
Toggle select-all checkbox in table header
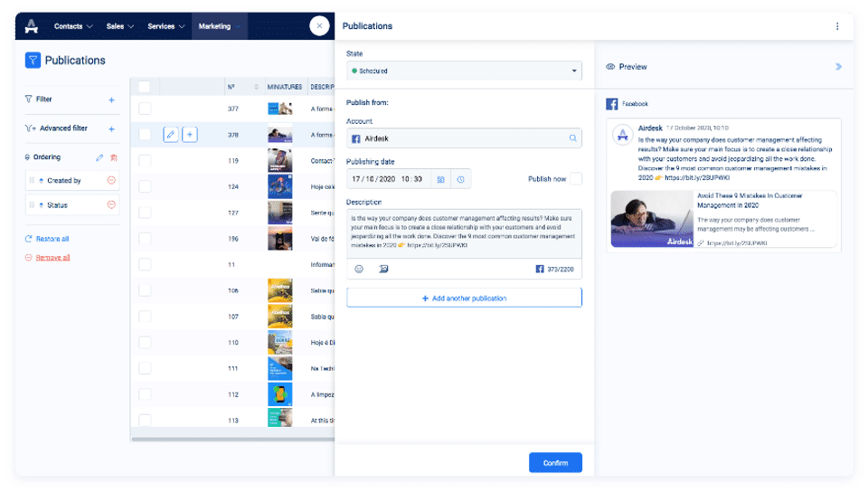coord(144,87)
